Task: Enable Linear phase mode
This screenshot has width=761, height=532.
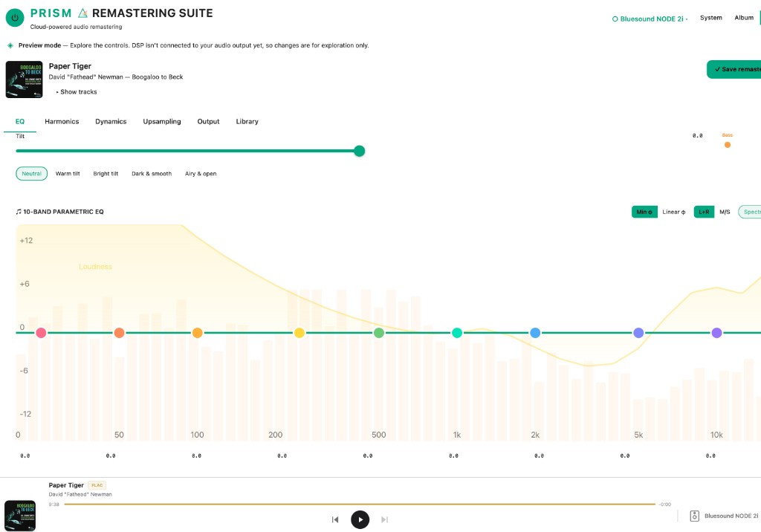Action: [x=673, y=212]
